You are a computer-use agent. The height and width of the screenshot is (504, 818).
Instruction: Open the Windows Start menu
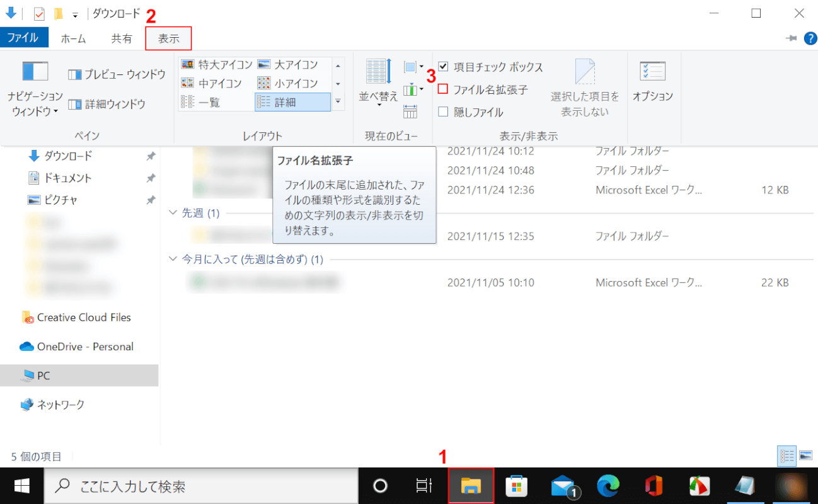click(21, 486)
